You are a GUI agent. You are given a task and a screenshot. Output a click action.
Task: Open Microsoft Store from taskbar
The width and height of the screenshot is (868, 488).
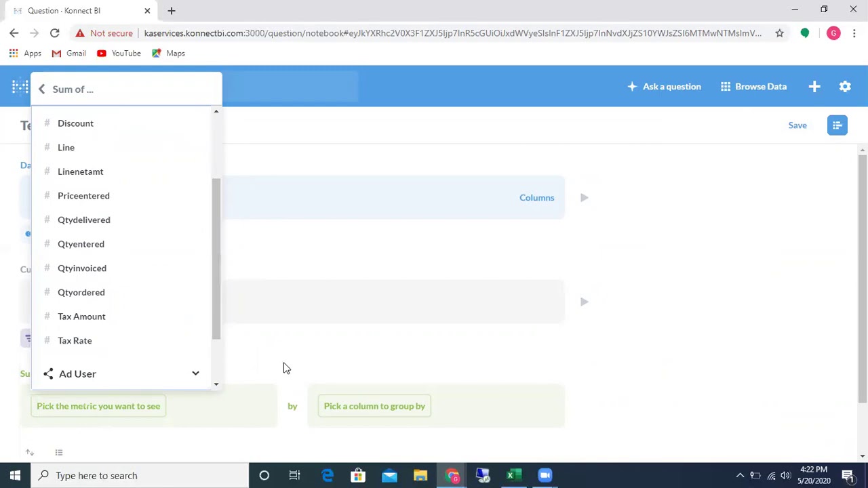click(x=358, y=476)
